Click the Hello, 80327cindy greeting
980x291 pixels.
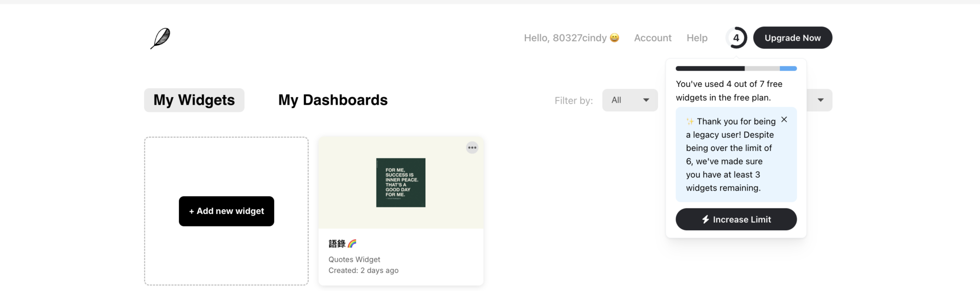click(x=565, y=38)
